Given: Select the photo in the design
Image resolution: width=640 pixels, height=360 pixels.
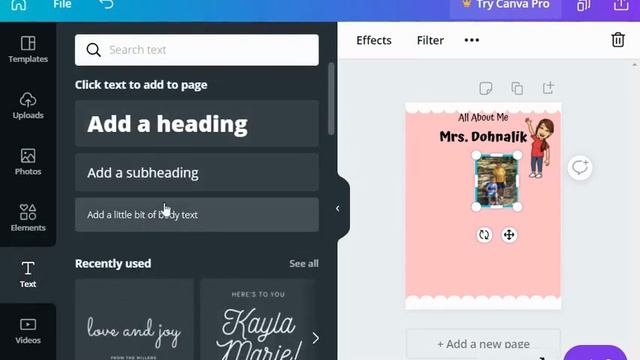Looking at the screenshot, I should [497, 181].
